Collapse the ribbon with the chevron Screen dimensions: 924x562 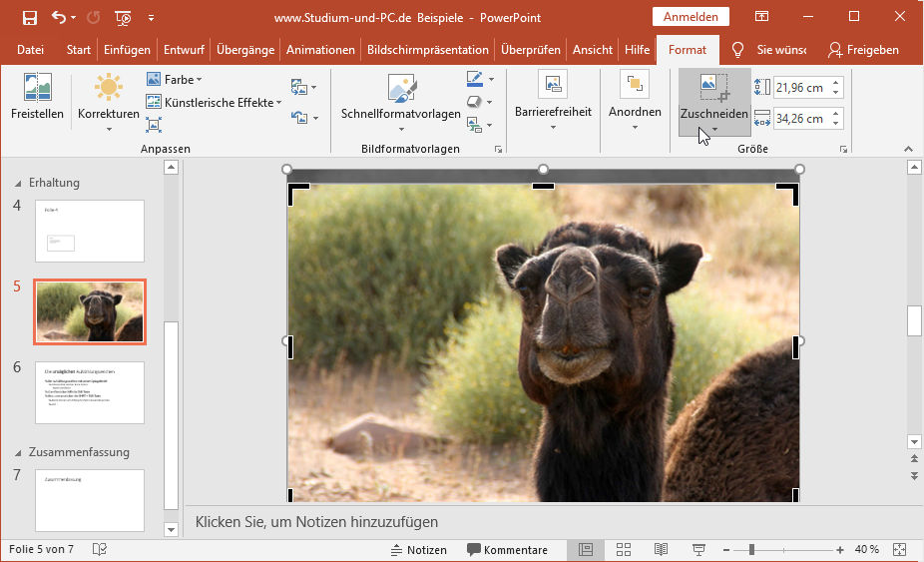pyautogui.click(x=908, y=150)
